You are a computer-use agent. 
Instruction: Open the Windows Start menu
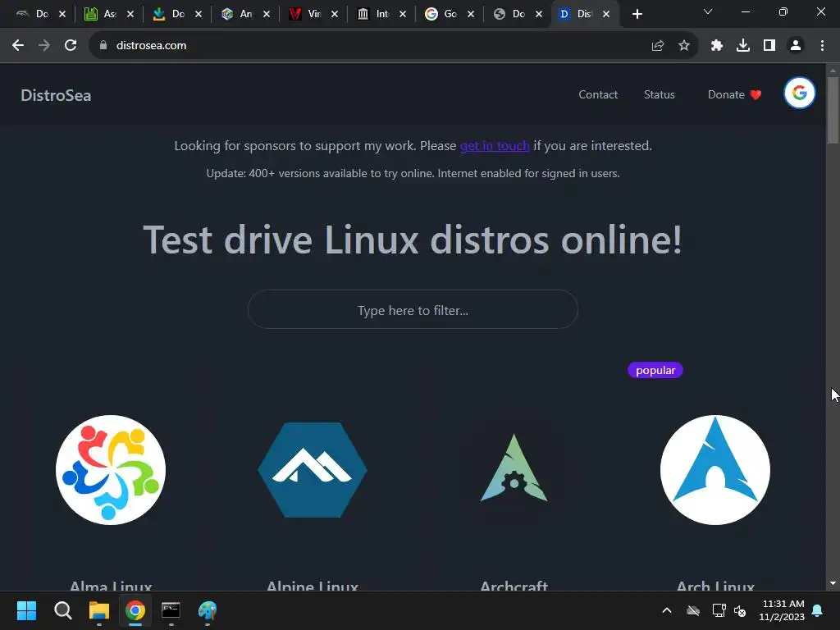point(26,610)
